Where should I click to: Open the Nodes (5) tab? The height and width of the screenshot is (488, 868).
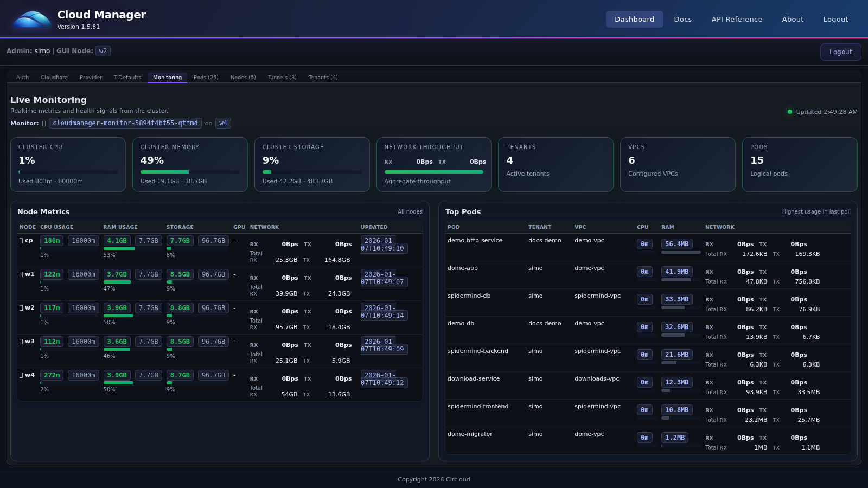[x=243, y=77]
